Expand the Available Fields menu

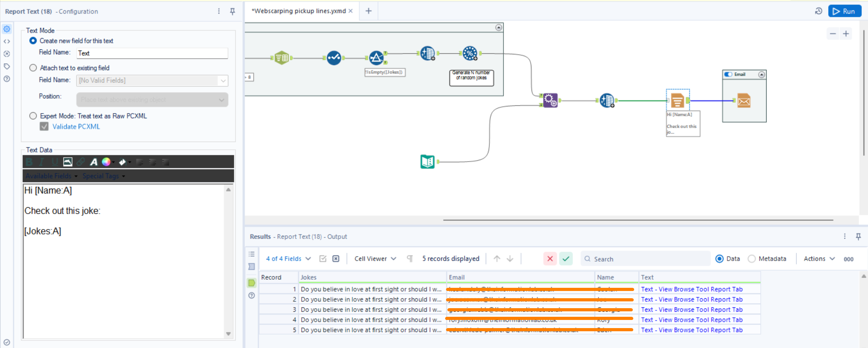point(52,176)
